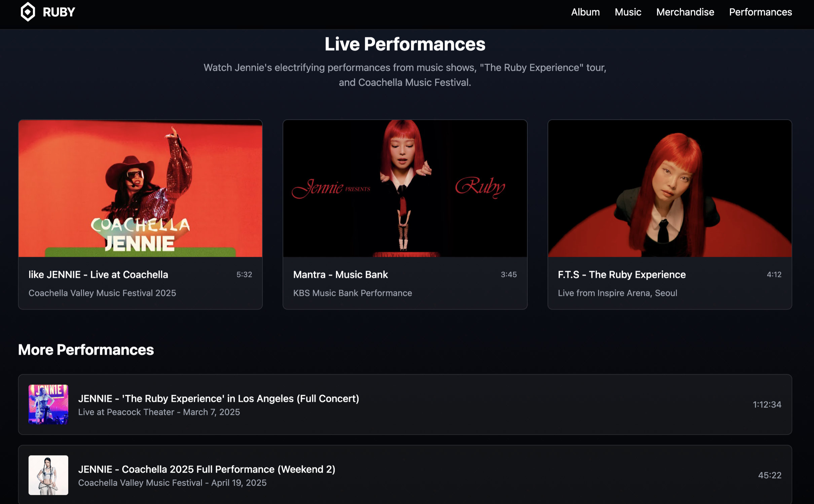Open the Coachella JENNIE video thumbnail

[x=140, y=189]
